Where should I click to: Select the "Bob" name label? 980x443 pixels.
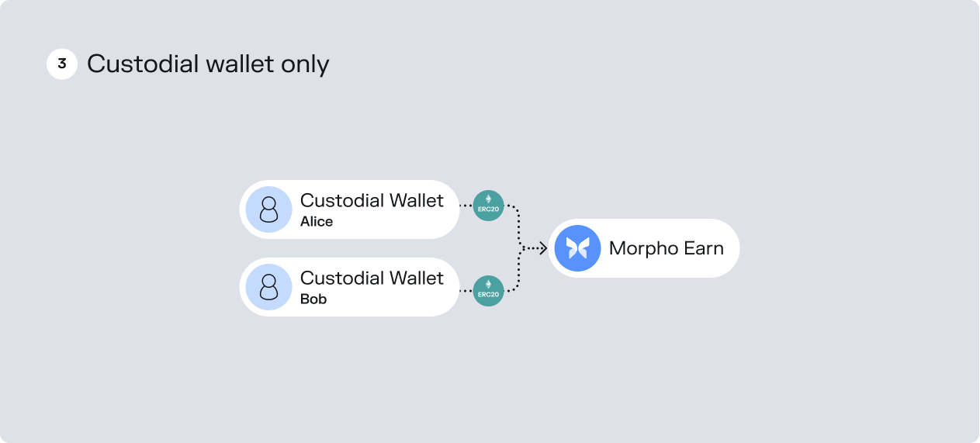[x=313, y=299]
